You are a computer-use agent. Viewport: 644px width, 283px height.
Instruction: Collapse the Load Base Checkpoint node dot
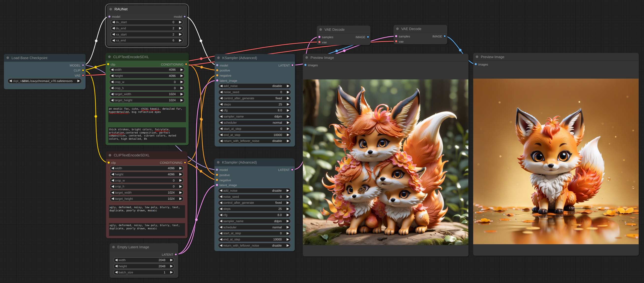(x=8, y=58)
